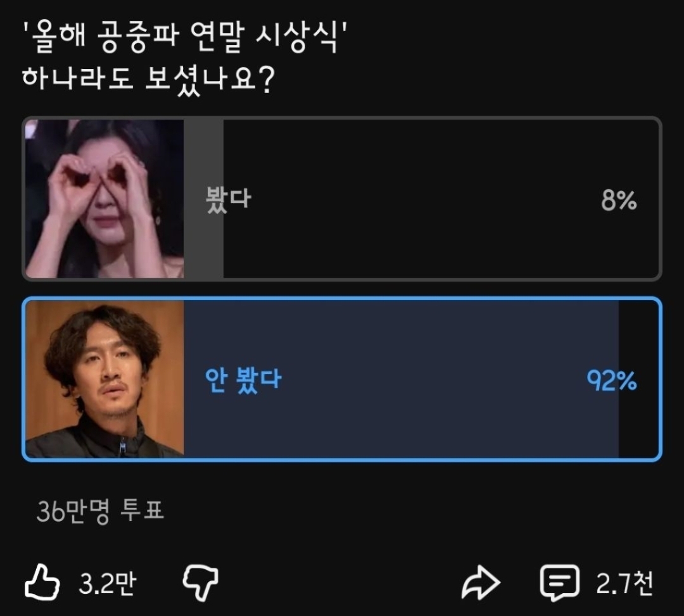Click the empty space between dislike and share icons

coord(340,583)
